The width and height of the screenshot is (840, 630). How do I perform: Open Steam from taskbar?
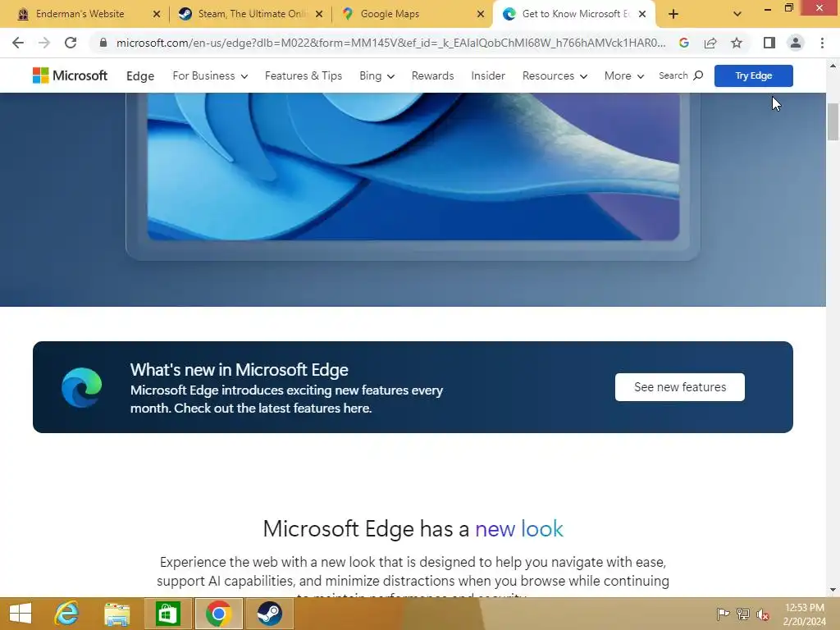pos(269,614)
